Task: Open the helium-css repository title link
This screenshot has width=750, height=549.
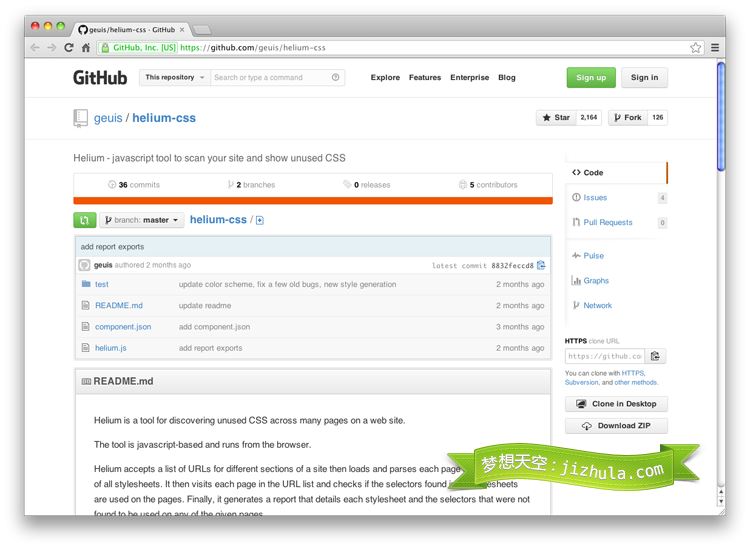Action: pos(164,118)
